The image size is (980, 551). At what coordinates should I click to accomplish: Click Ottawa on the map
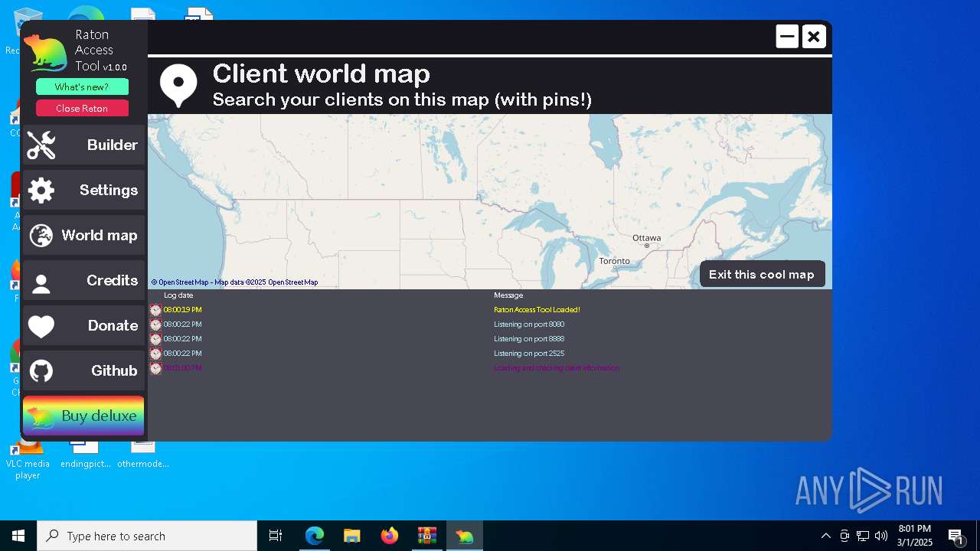click(647, 238)
